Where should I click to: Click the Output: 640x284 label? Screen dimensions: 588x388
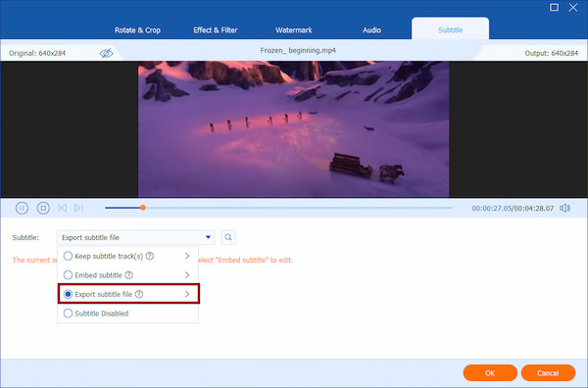point(551,53)
